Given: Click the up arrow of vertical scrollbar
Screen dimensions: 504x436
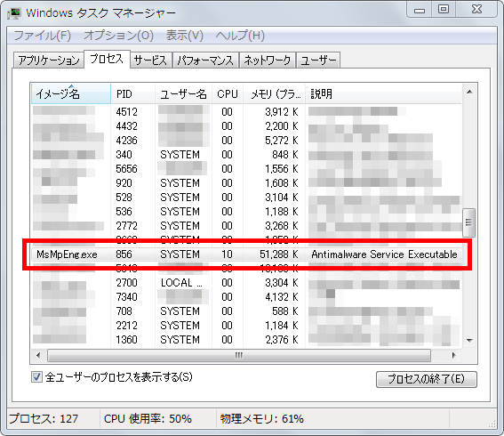Looking at the screenshot, I should pyautogui.click(x=469, y=93).
